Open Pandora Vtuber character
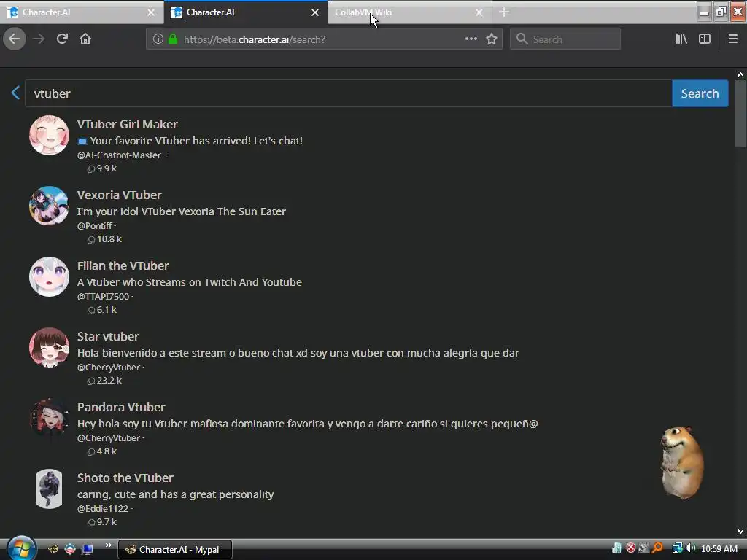This screenshot has width=747, height=560. 121,407
